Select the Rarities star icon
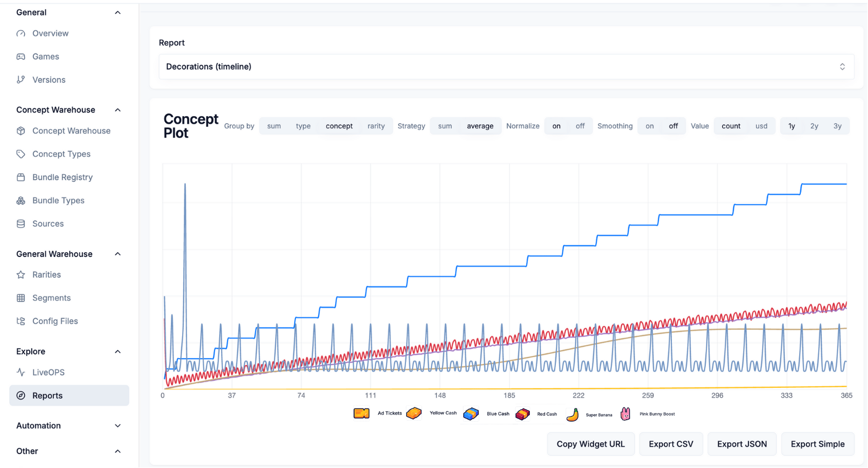 [21, 274]
